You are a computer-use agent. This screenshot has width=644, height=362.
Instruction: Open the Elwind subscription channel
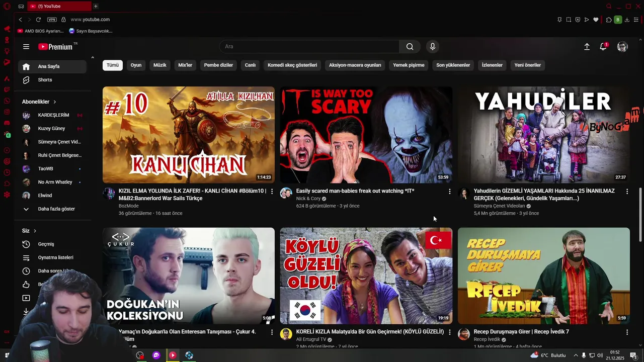click(52, 196)
